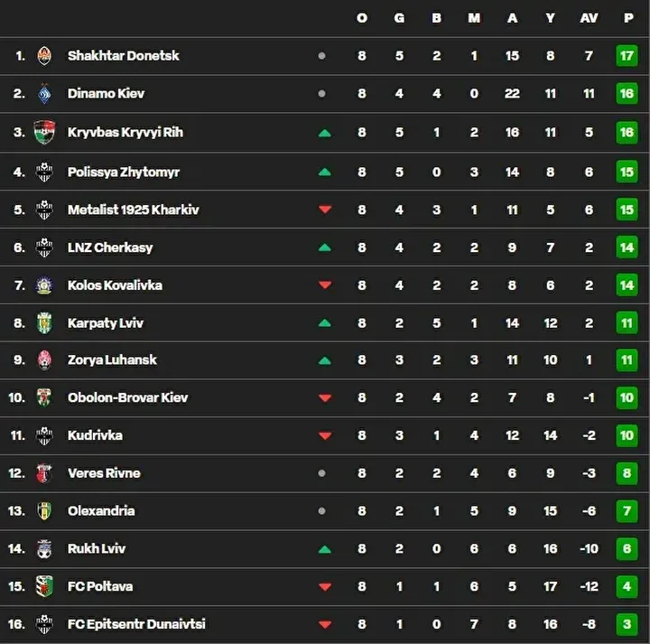Sort table by the P points column

627,18
